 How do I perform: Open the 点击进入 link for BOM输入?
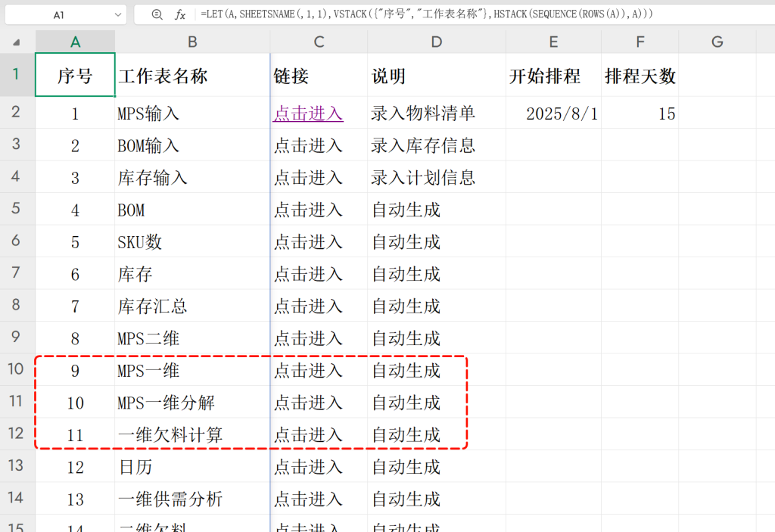pyautogui.click(x=308, y=146)
